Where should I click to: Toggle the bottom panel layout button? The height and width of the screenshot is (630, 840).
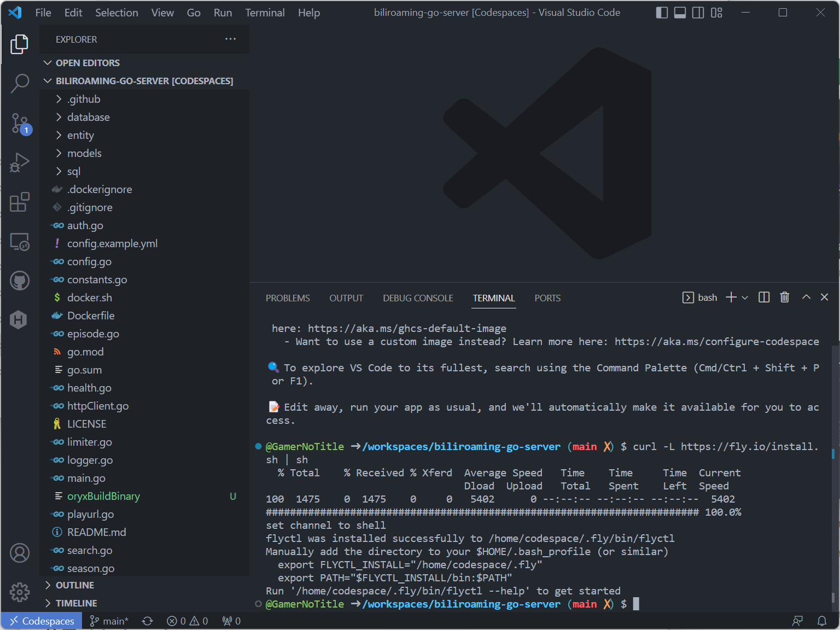click(680, 13)
